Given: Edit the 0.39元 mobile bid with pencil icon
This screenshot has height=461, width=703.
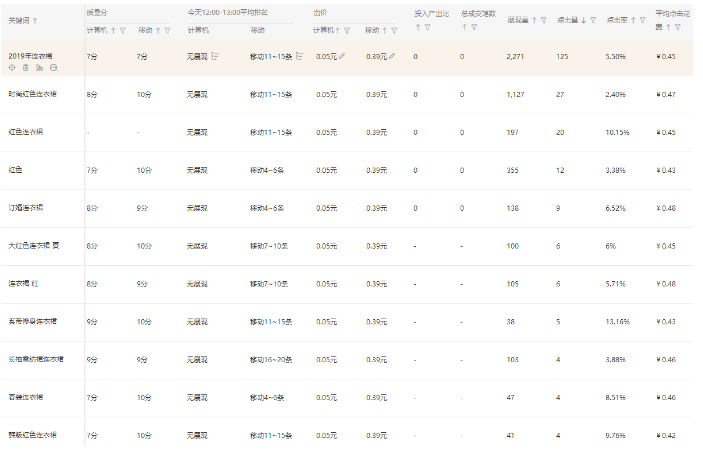Looking at the screenshot, I should click(x=392, y=57).
